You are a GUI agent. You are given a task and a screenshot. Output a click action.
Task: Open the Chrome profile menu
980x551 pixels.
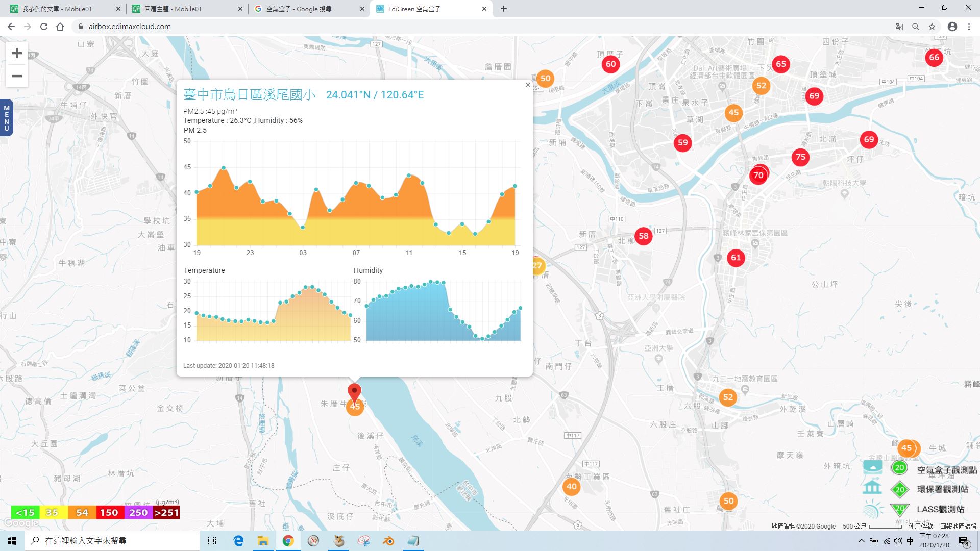click(952, 27)
